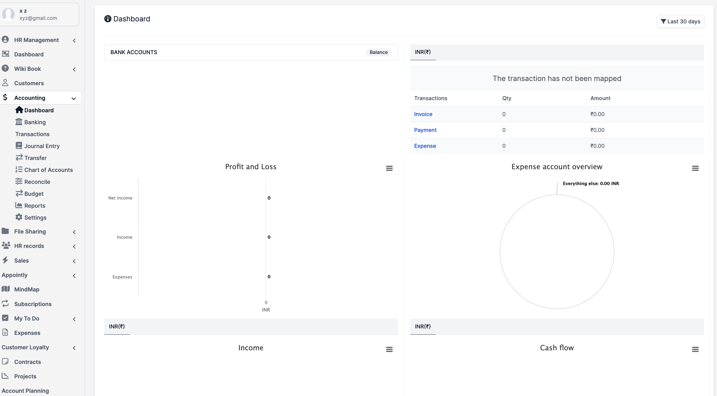
Task: Click the Cash flow chart menu icon
Action: point(695,349)
